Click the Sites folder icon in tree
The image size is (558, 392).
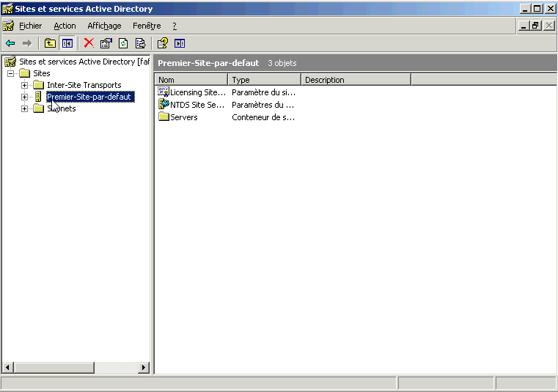click(x=24, y=73)
